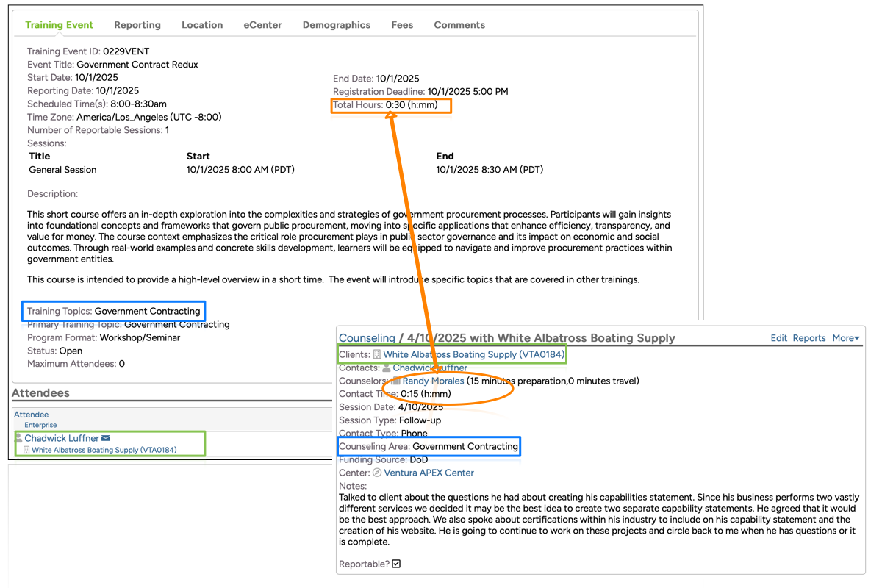Open the Fees tab
The image size is (882, 588).
(x=402, y=25)
